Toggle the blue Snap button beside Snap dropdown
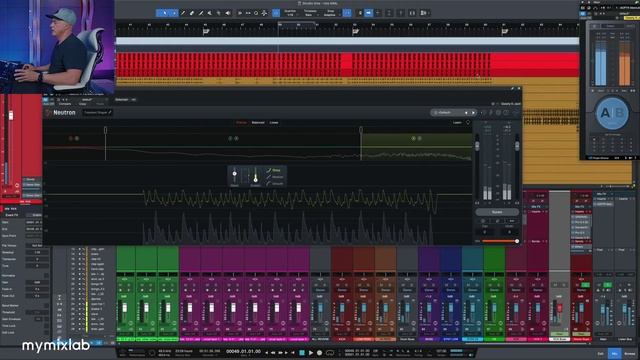Viewport: 640px width, 360px height. click(x=347, y=13)
